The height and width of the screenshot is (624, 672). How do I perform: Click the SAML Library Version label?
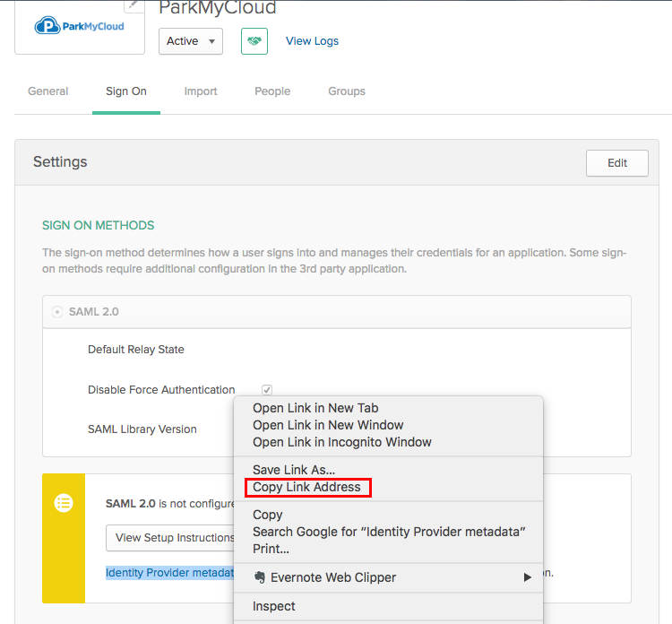pos(142,429)
